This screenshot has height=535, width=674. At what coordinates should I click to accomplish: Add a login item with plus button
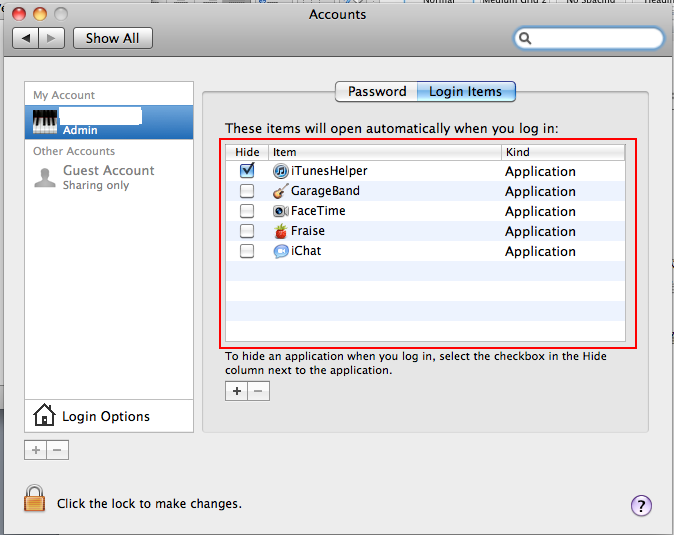pos(237,391)
